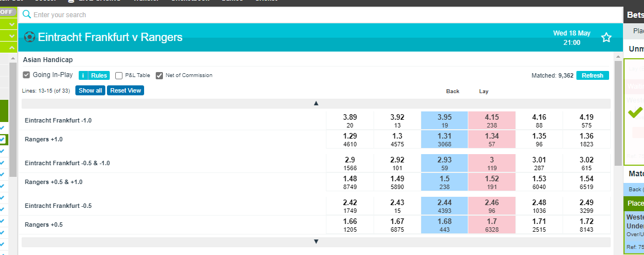644x255 pixels.
Task: Select the 1.48 price for Rangers +0.5 & +1.0
Action: point(350,182)
